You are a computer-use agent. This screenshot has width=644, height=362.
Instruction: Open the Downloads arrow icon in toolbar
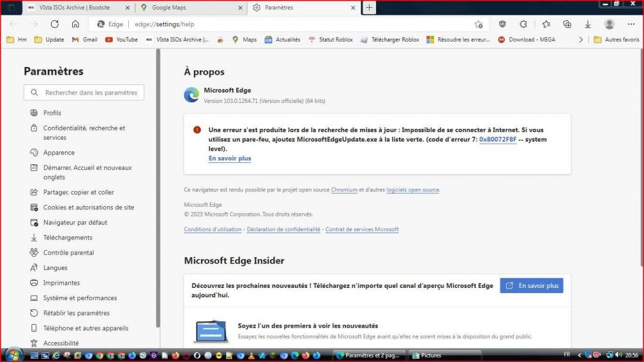coord(588,24)
